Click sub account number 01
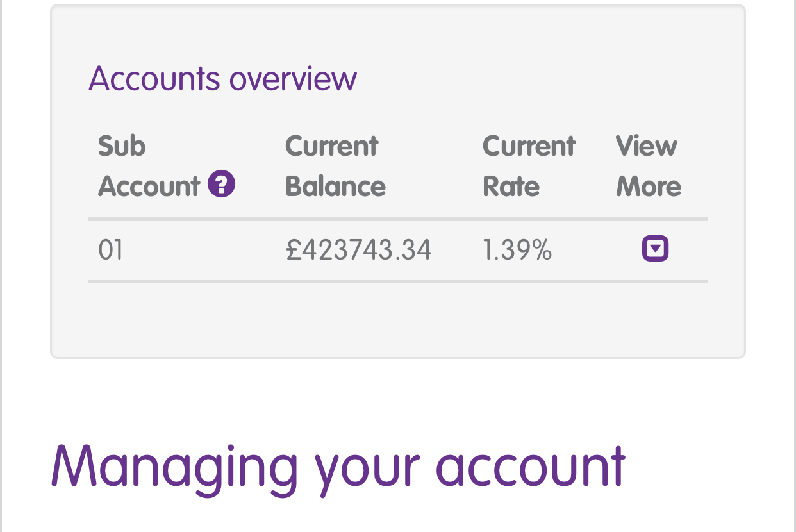 pos(110,249)
